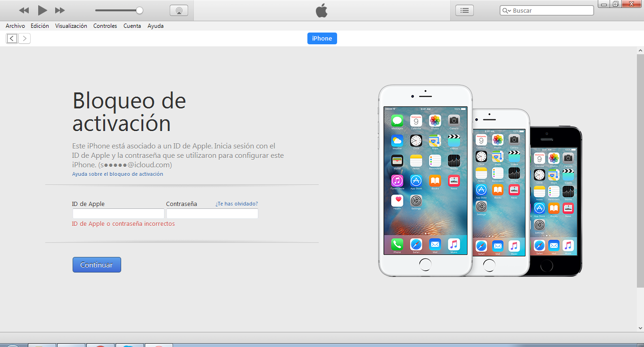Open the AirPlay output button
This screenshot has height=347, width=644.
point(179,10)
